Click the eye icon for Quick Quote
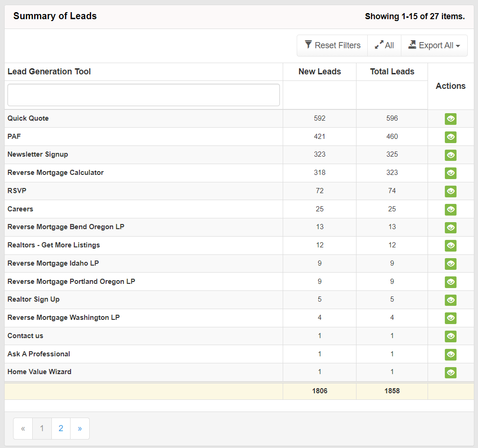The image size is (478, 448). point(450,119)
